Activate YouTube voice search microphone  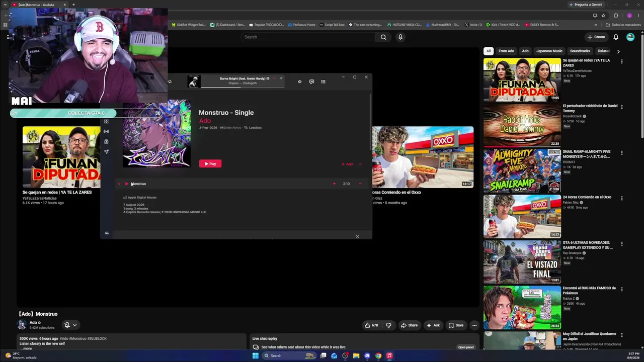tap(400, 37)
